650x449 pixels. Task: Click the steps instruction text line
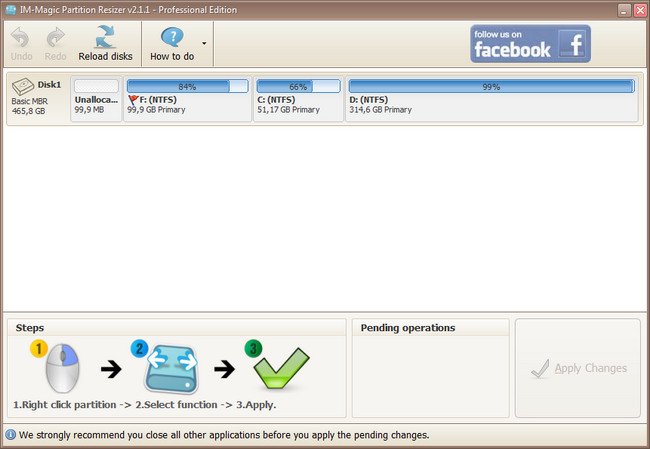pos(145,405)
